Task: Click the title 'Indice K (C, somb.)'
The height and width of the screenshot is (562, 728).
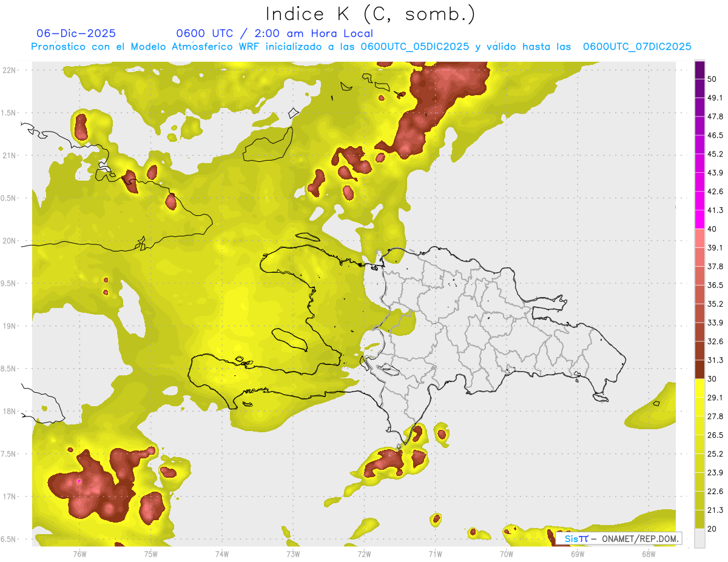Action: (371, 14)
